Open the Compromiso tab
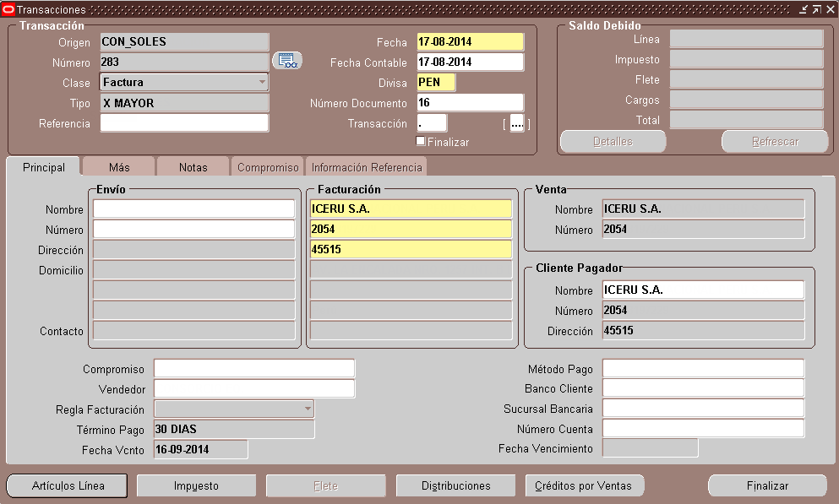The width and height of the screenshot is (839, 504). pos(267,166)
